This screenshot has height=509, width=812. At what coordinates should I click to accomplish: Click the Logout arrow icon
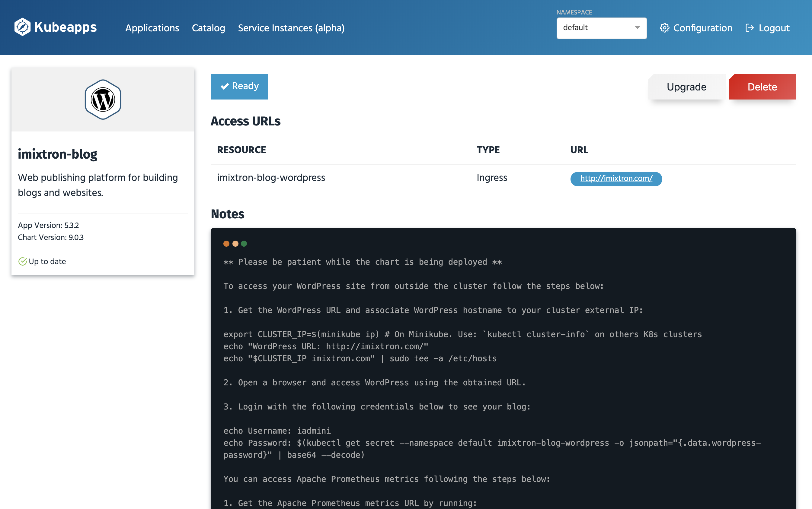[x=750, y=28]
